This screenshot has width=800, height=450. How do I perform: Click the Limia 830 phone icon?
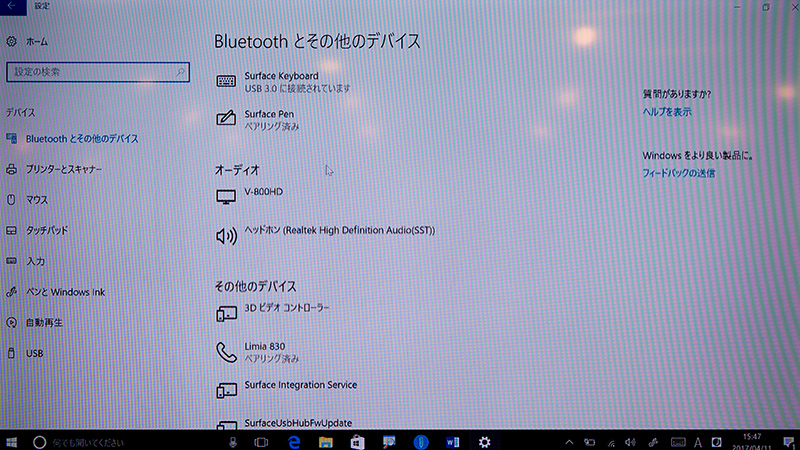click(226, 352)
